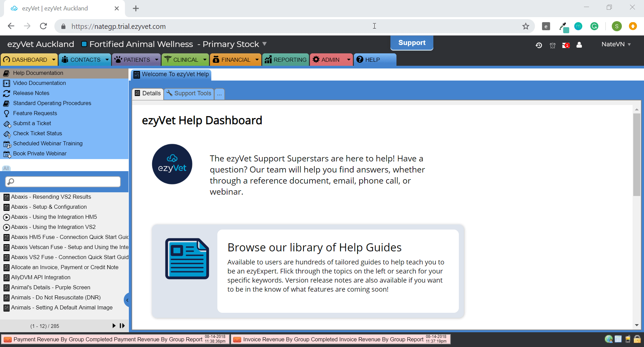This screenshot has height=347, width=644.
Task: Open the REPORTING menu
Action: (285, 60)
